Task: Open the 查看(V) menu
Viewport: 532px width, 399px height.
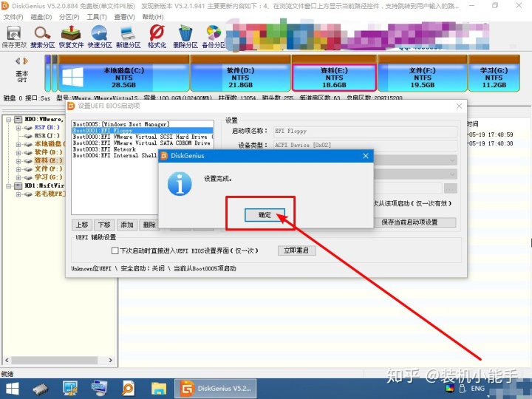Action: (124, 17)
